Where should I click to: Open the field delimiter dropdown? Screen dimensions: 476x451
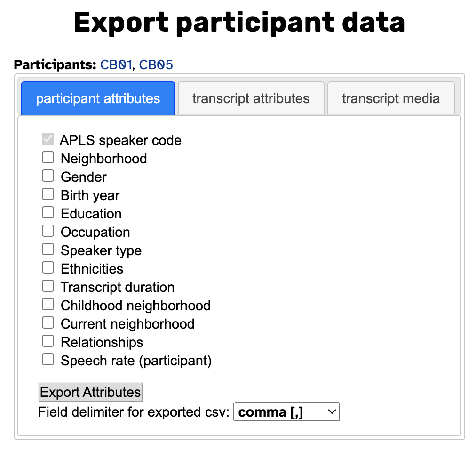click(x=286, y=412)
